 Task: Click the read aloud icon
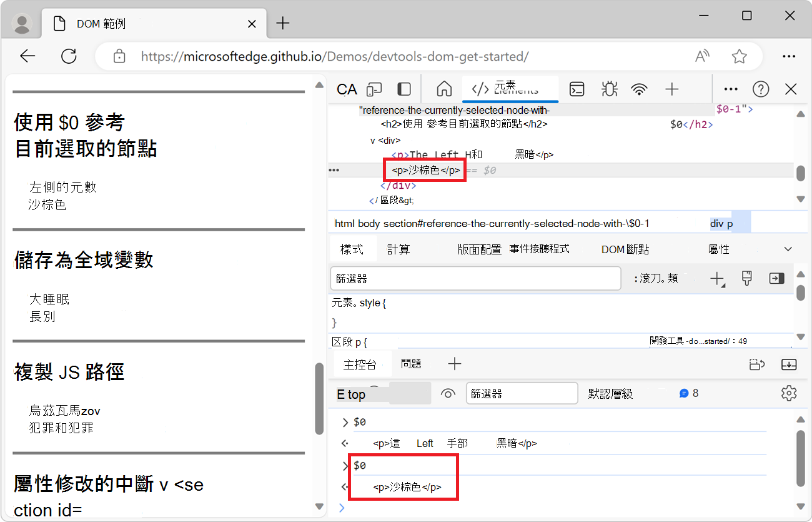[x=703, y=56]
